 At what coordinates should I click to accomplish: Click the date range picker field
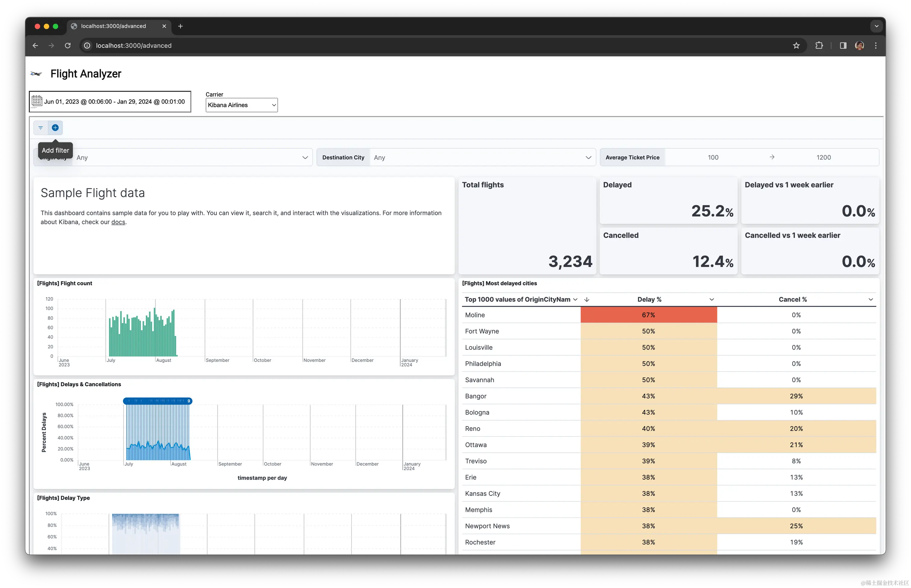(x=114, y=101)
